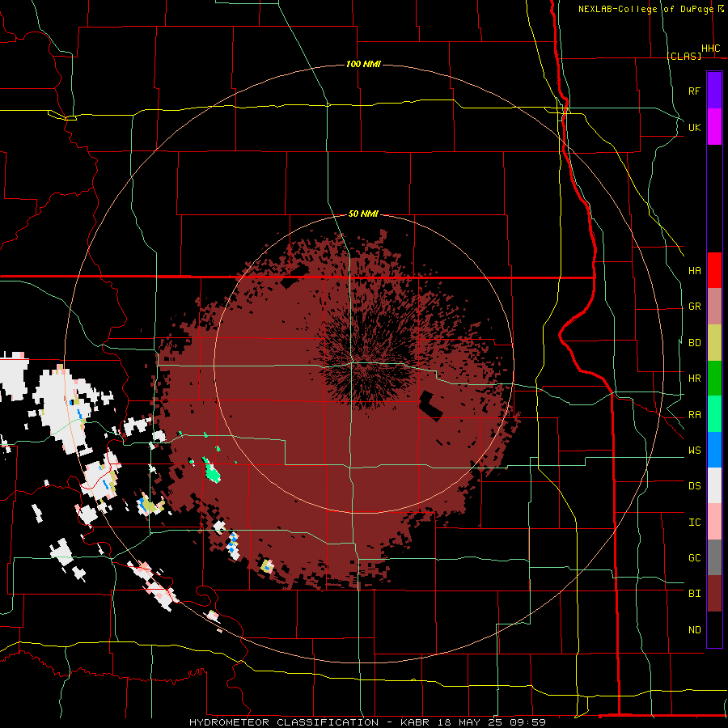Select the GR dusty-pink legend swatch
The width and height of the screenshot is (728, 728).
tap(714, 307)
